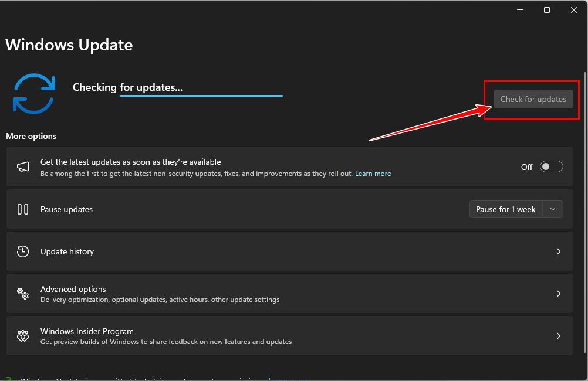Expand Advanced options using its chevron

click(558, 294)
